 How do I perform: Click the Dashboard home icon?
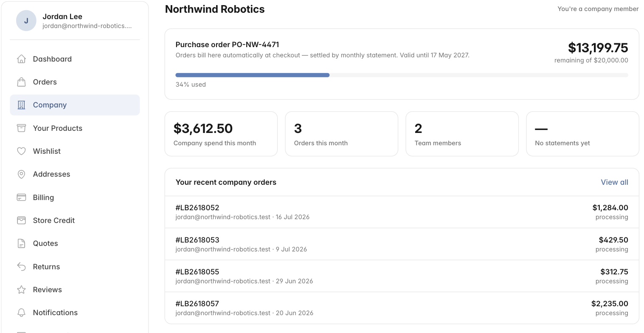[x=21, y=59]
